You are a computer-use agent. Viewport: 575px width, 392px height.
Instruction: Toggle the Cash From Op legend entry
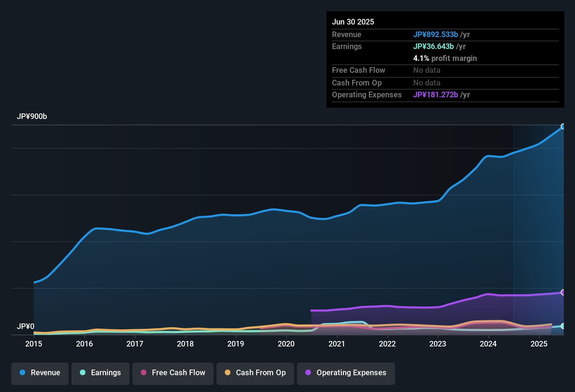[255, 373]
